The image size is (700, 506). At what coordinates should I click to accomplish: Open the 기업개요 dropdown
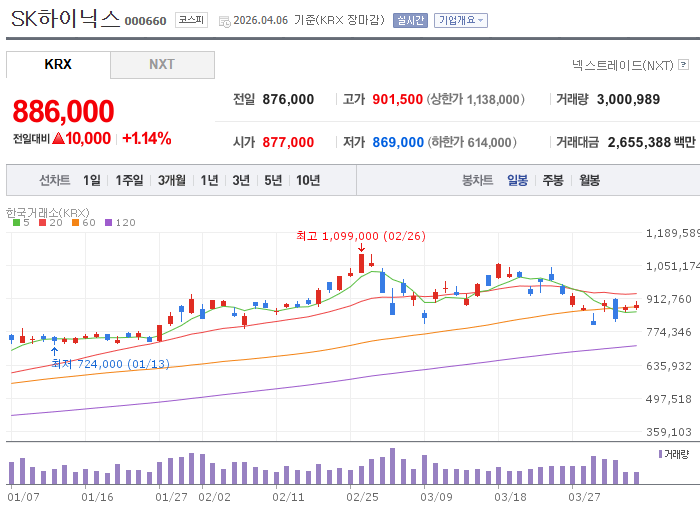pos(461,20)
